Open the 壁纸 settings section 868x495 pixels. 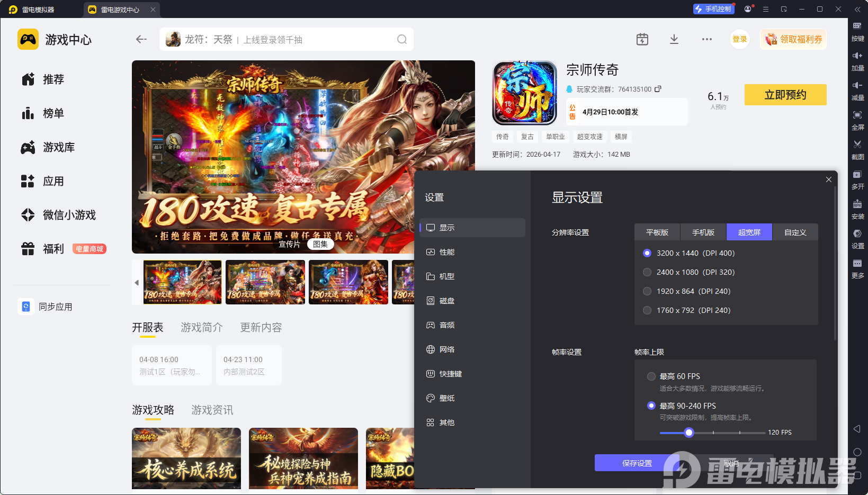[472, 398]
